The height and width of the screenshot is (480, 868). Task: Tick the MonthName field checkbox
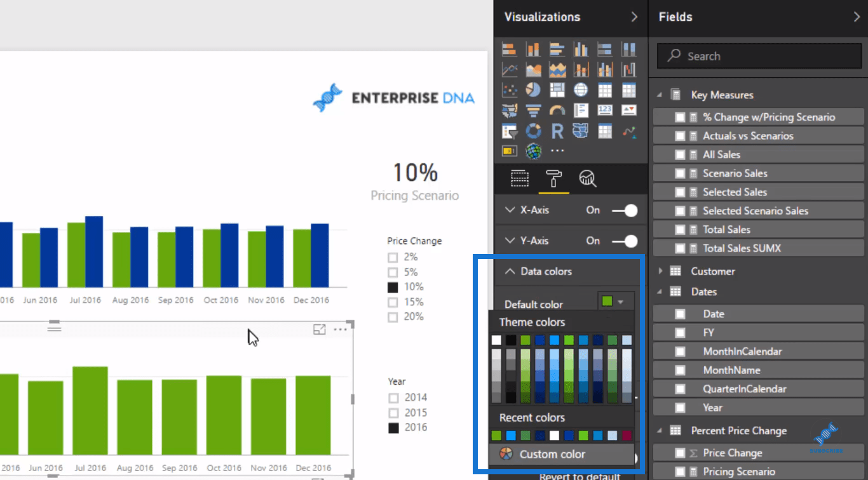pos(681,370)
